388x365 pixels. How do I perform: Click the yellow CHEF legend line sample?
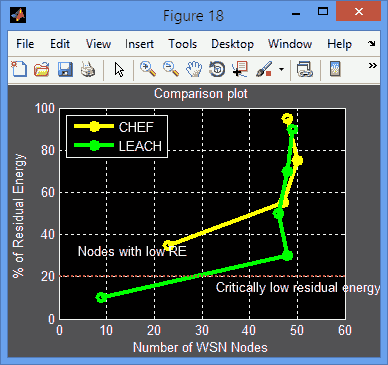[x=94, y=126]
